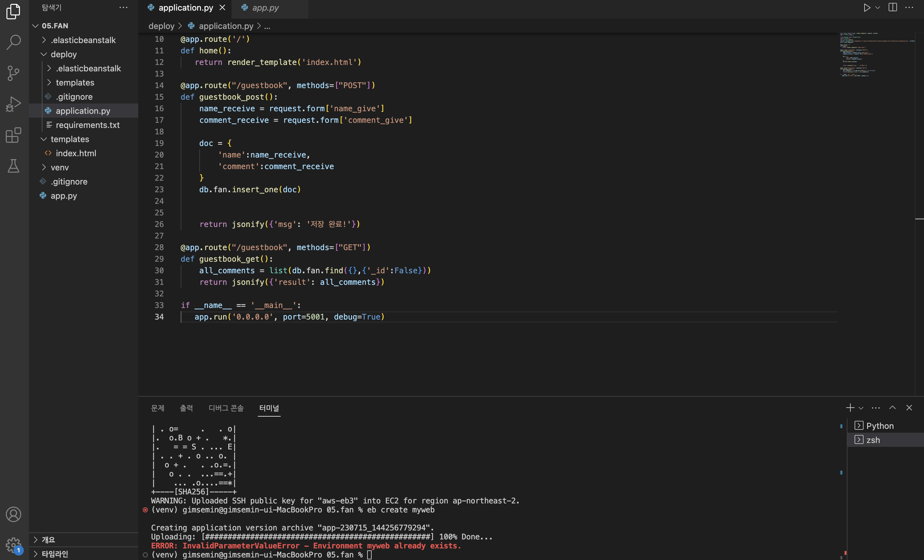Create a new terminal with plus icon
The height and width of the screenshot is (560, 924).
tap(850, 408)
